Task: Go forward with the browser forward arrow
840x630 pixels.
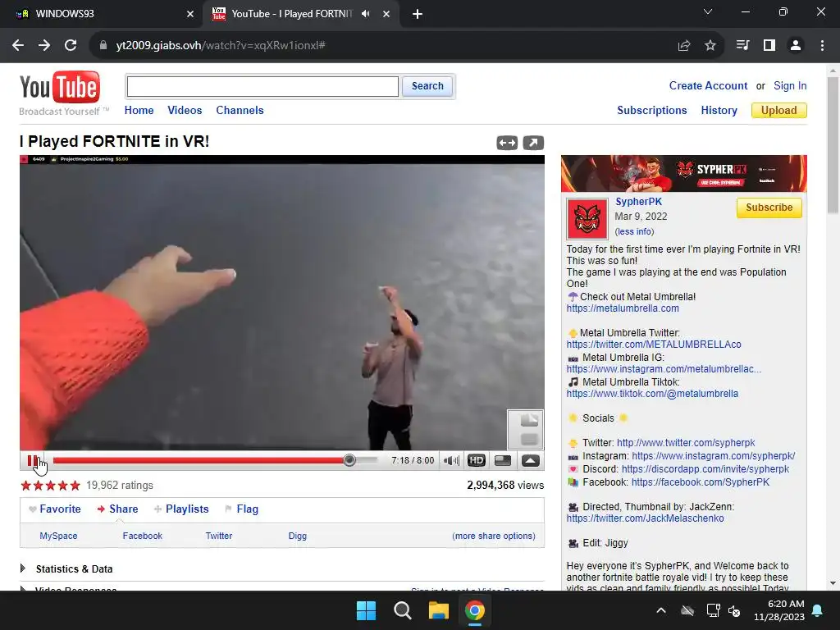Action: click(x=44, y=46)
